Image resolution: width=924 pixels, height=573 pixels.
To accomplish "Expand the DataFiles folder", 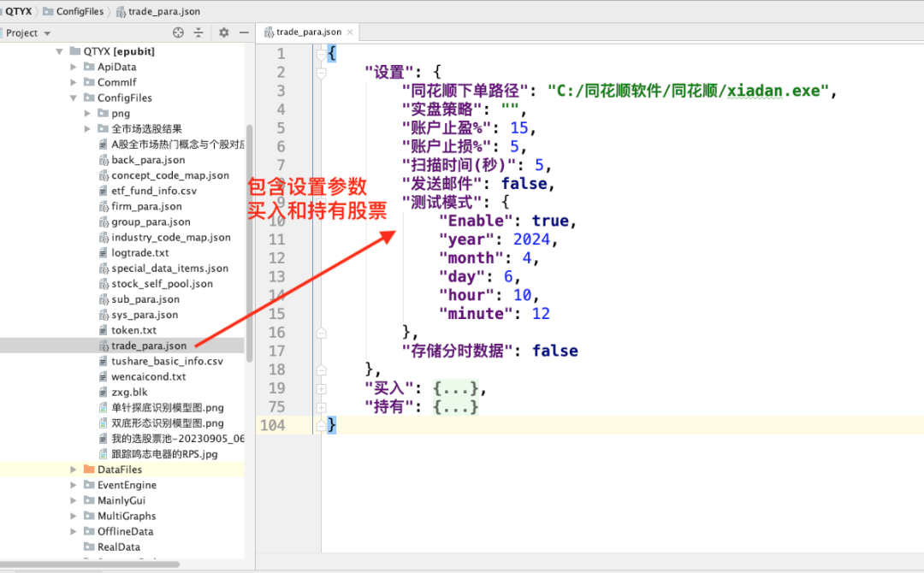I will (73, 470).
